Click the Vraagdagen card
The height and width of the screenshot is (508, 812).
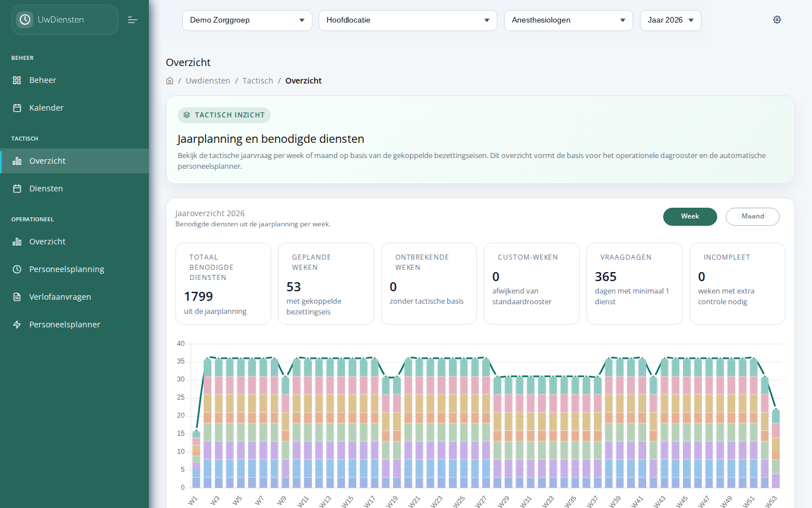(x=634, y=284)
